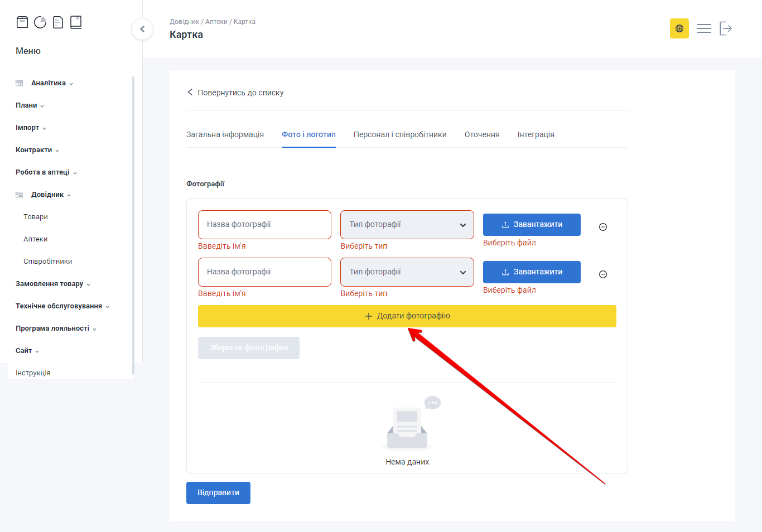Click the yellow globe language button
Image resolution: width=762 pixels, height=532 pixels.
coord(679,28)
